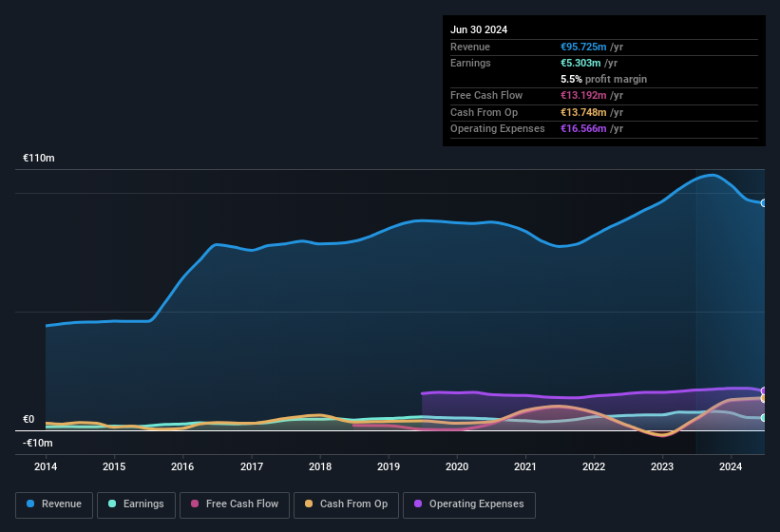Click the pink dot in Free Cash Flow legend
Viewport: 780px width, 532px height.
pos(195,503)
